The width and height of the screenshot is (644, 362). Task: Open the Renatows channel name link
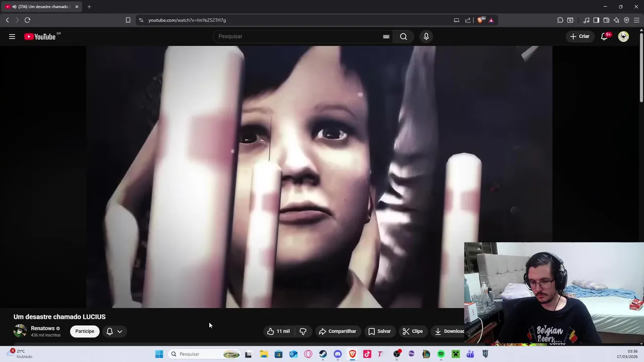click(x=43, y=328)
